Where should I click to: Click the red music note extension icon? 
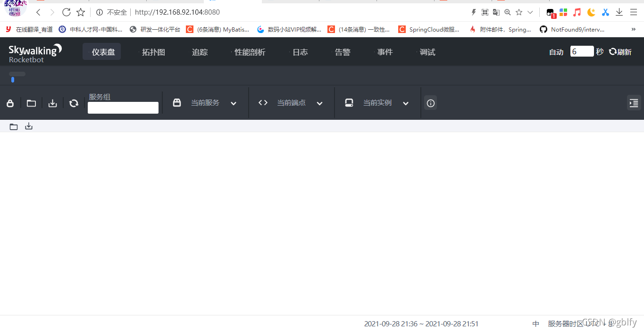pyautogui.click(x=577, y=12)
